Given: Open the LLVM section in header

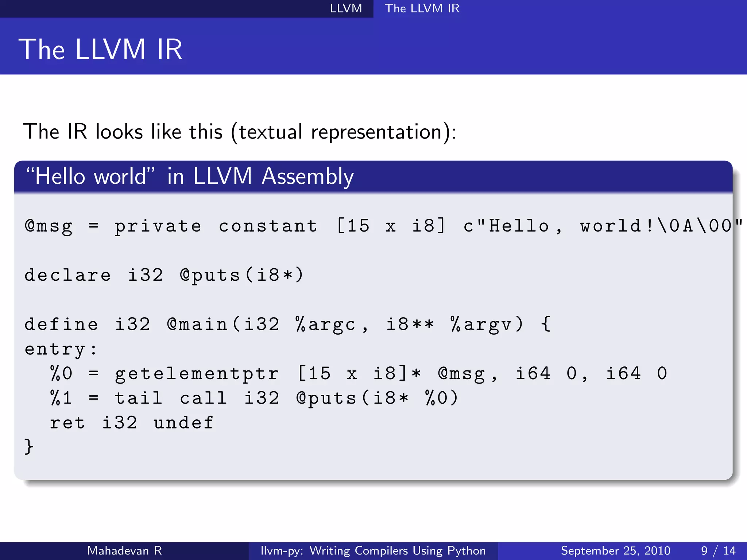Looking at the screenshot, I should (x=346, y=8).
